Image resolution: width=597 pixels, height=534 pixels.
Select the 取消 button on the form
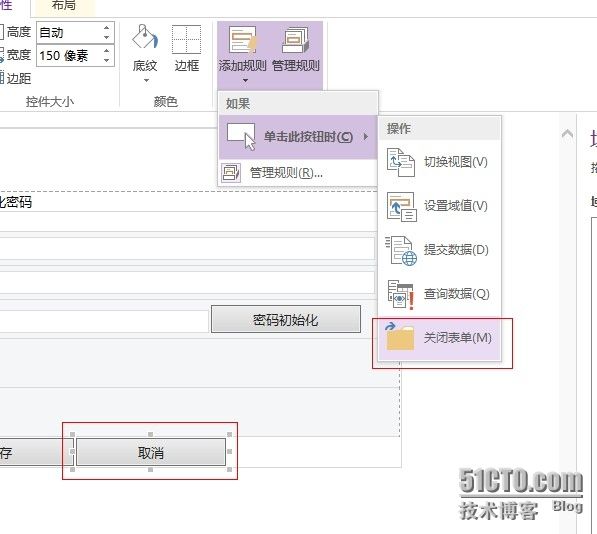tap(151, 452)
